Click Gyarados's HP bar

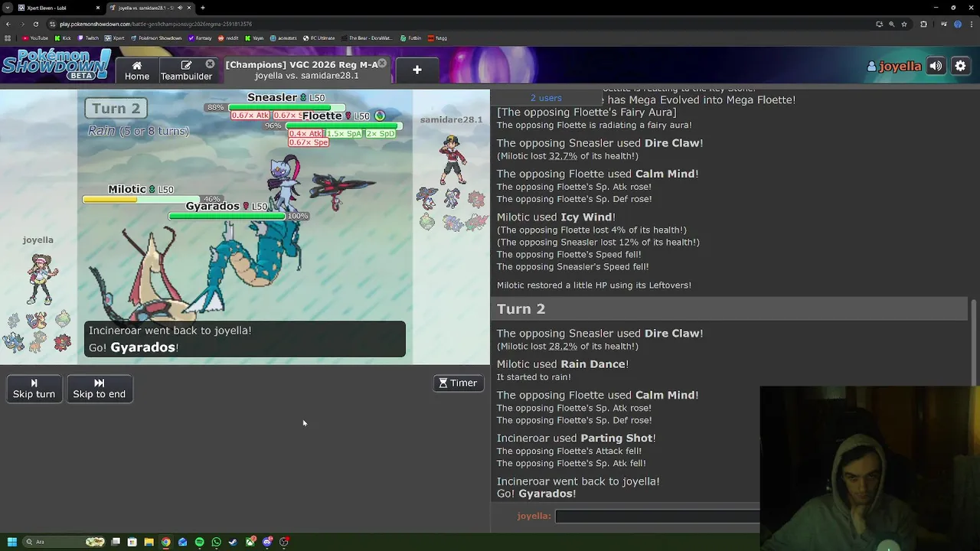(227, 217)
